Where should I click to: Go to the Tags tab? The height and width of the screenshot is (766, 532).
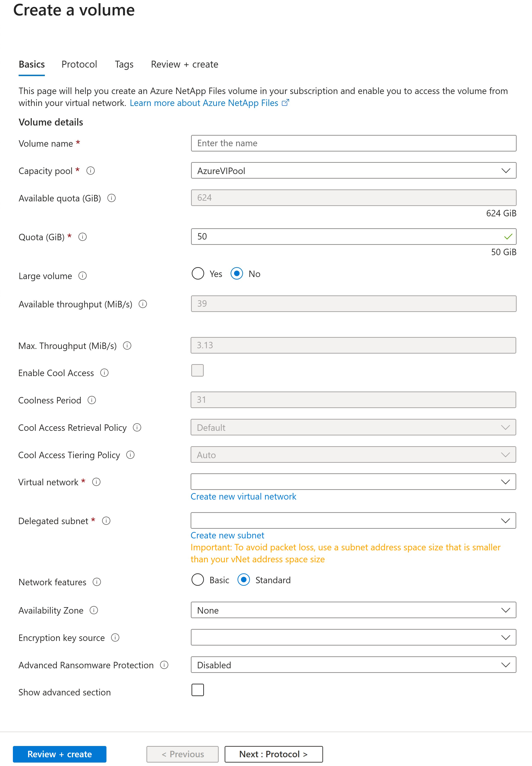[124, 64]
